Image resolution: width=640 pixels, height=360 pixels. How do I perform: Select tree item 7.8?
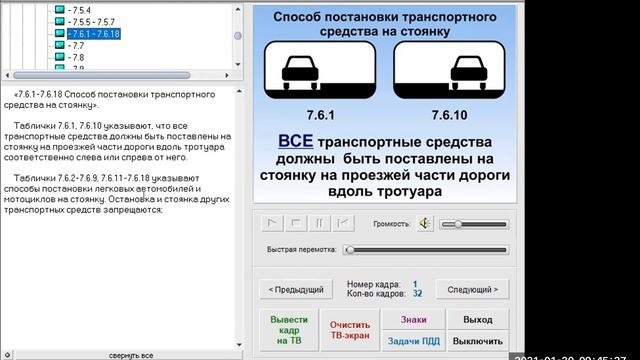(76, 57)
